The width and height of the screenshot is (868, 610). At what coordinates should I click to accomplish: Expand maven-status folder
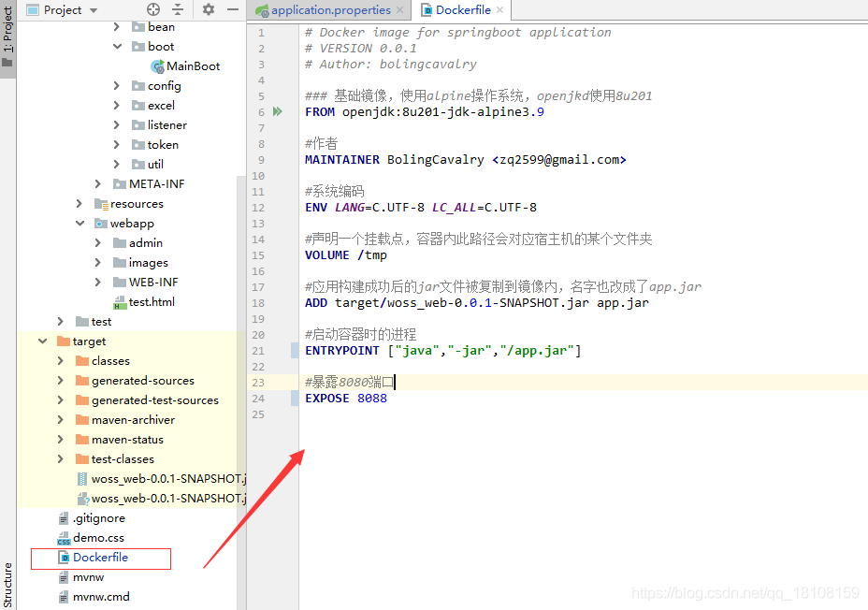click(x=61, y=440)
